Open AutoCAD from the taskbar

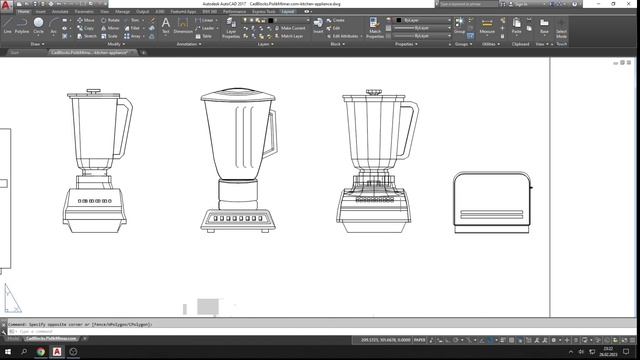point(57,351)
